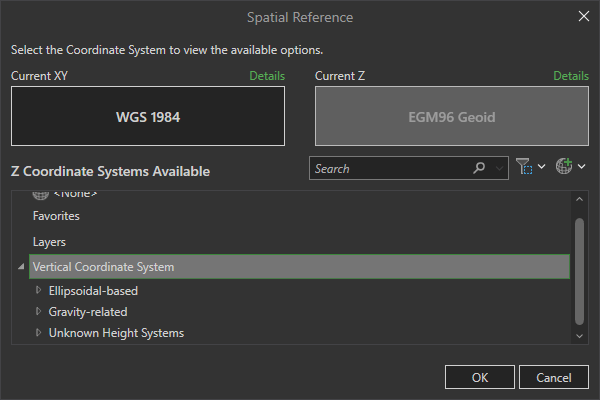Expand the Ellipsoidal-based group

point(39,291)
